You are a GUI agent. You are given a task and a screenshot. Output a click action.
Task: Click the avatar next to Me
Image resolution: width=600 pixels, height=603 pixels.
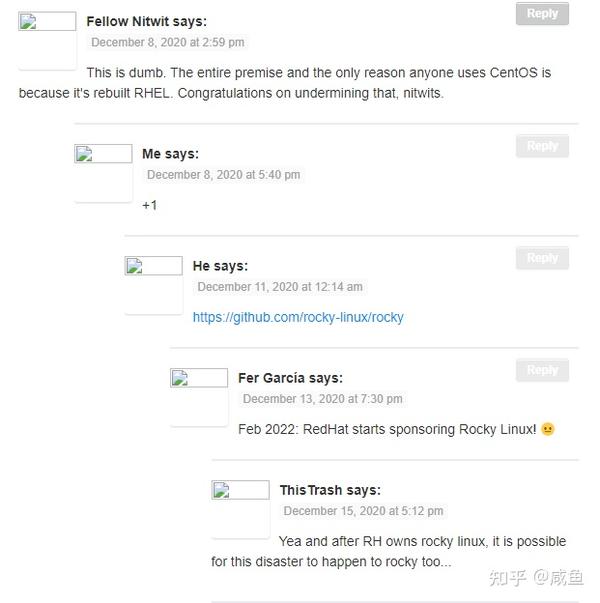coord(103,173)
